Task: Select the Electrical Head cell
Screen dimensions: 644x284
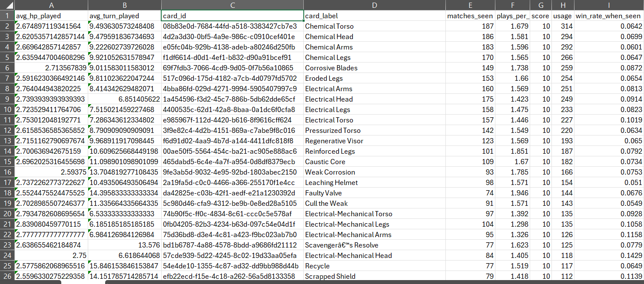Action: click(x=375, y=99)
